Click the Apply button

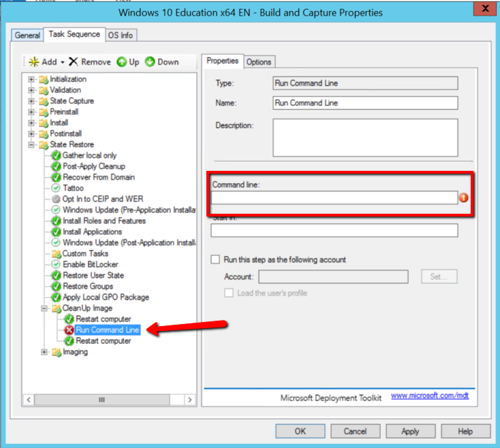(x=410, y=431)
